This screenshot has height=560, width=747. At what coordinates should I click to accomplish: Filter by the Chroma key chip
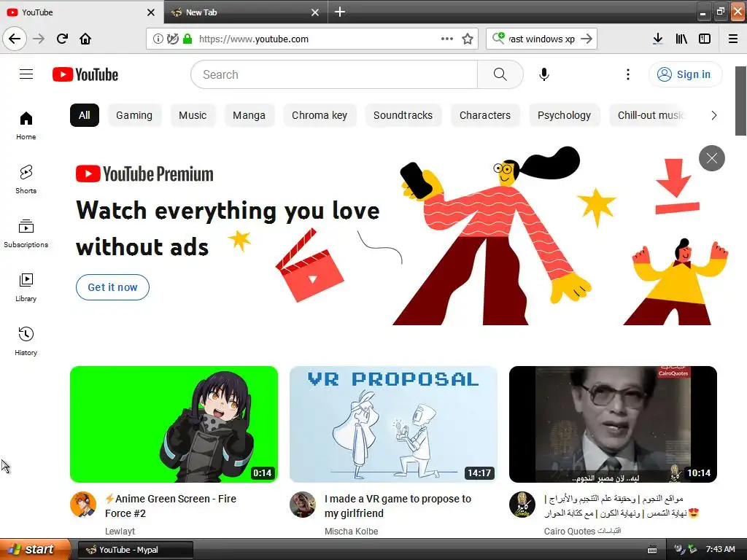320,115
